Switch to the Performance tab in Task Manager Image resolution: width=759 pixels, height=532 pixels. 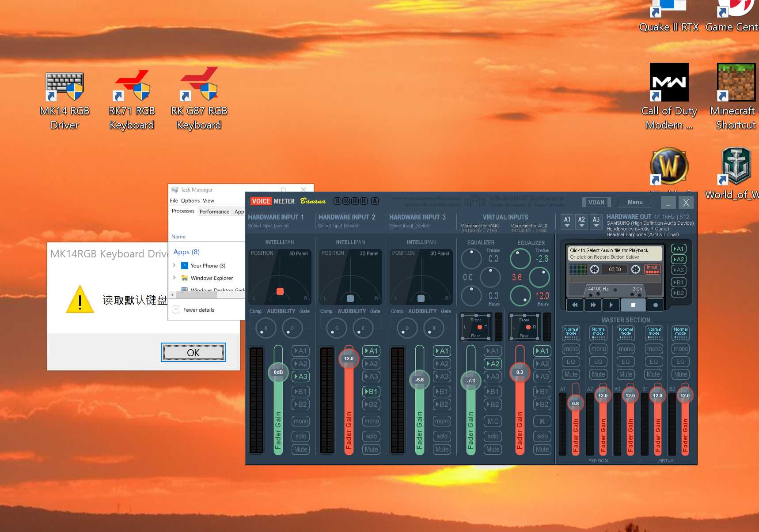click(214, 211)
